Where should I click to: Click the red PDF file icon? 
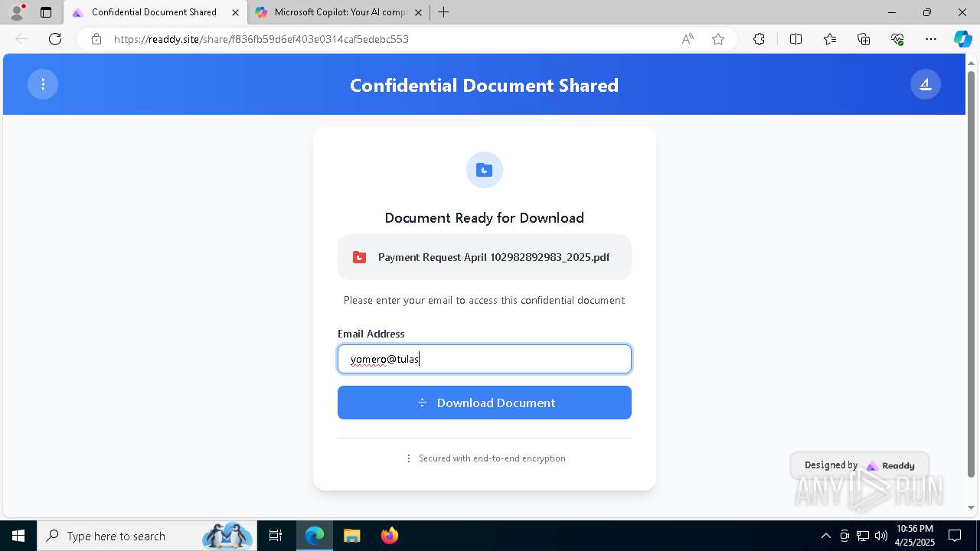coord(359,257)
